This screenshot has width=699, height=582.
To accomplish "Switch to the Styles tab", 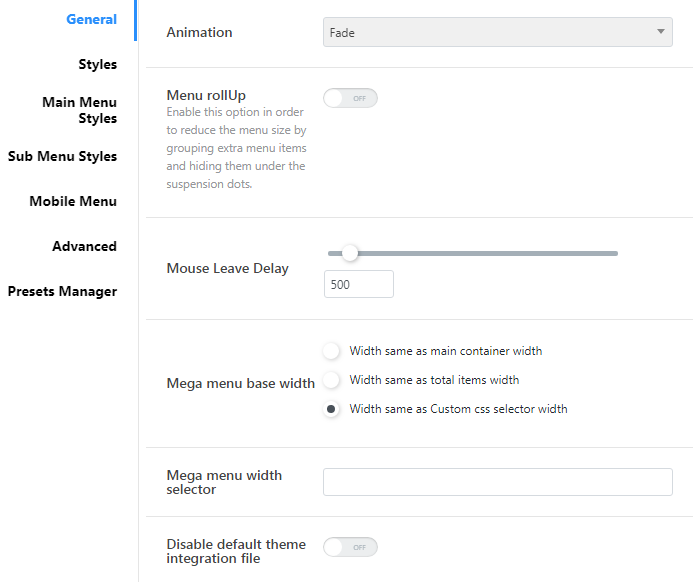I will (x=98, y=64).
